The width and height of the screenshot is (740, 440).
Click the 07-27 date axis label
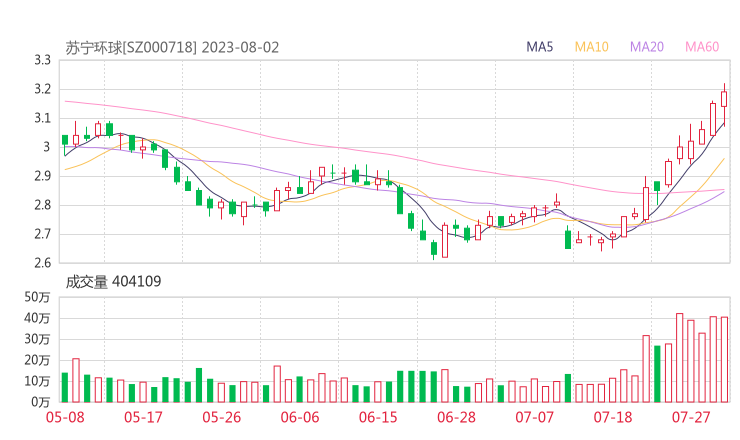691,417
